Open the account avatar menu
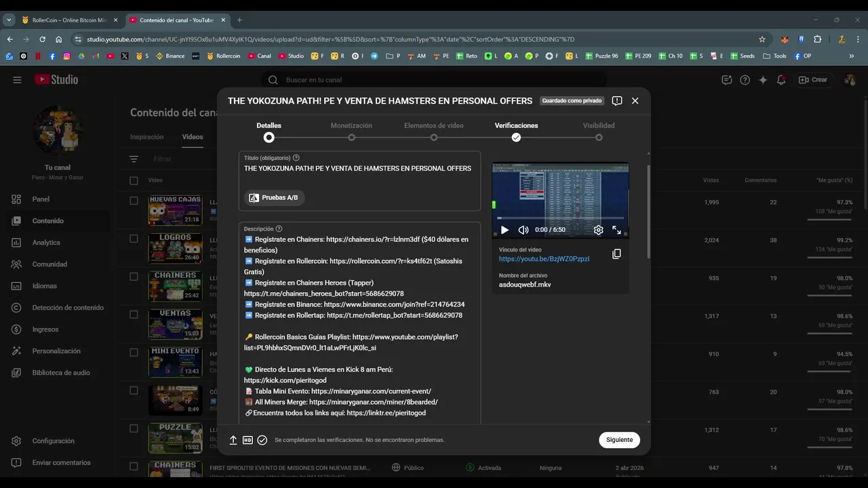Viewport: 868px width, 488px height. click(850, 79)
